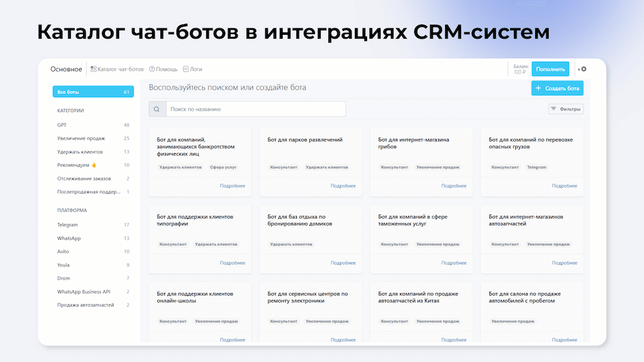Select the Все боты category

(x=93, y=92)
